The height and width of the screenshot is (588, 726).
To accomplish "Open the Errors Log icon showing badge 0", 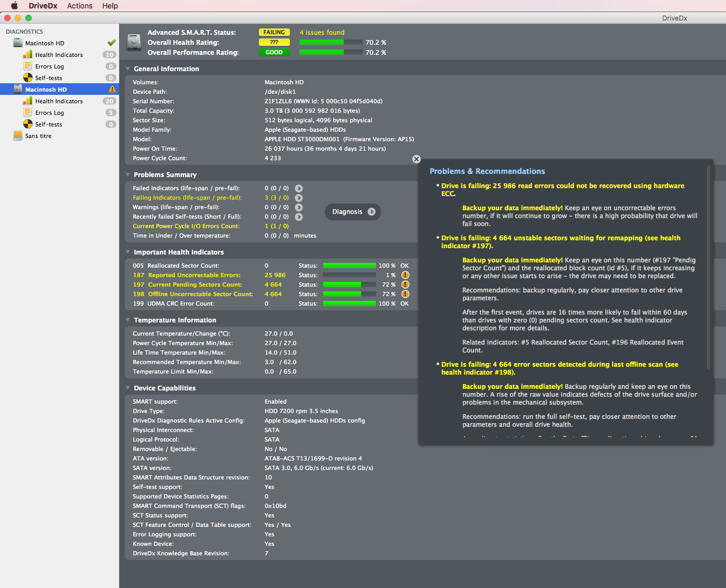I will tap(28, 66).
